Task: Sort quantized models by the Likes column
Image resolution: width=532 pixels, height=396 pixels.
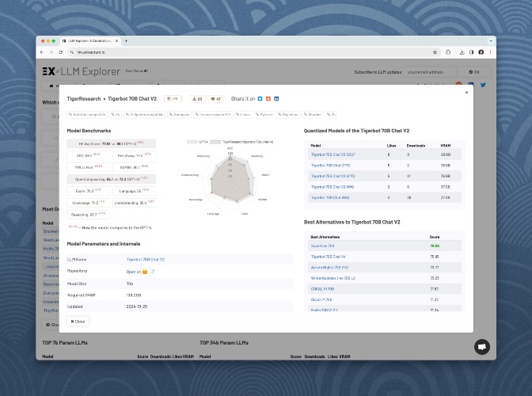Action: (x=391, y=146)
